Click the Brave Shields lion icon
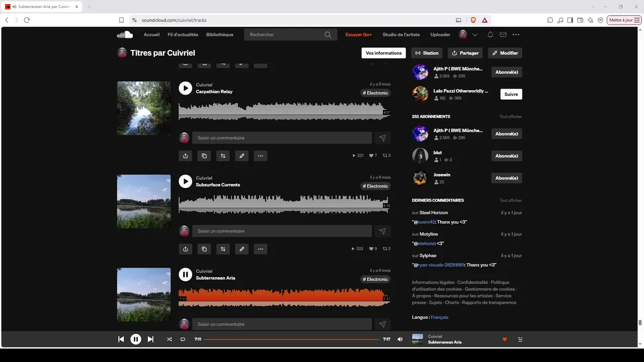The image size is (644, 362). [x=473, y=20]
